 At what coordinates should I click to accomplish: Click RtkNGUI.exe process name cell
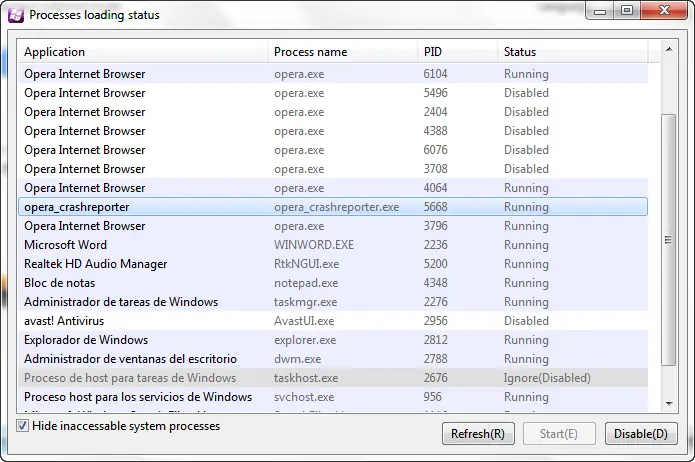pos(306,264)
